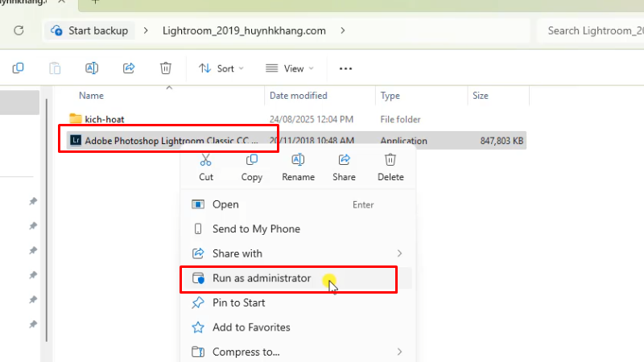Select Pin to Start
The image size is (644, 362).
(298, 303)
